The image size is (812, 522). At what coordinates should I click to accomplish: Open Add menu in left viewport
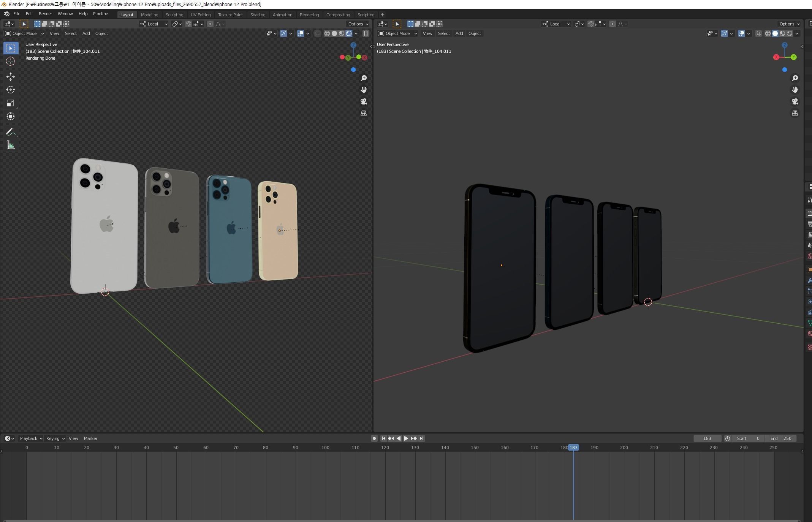86,33
